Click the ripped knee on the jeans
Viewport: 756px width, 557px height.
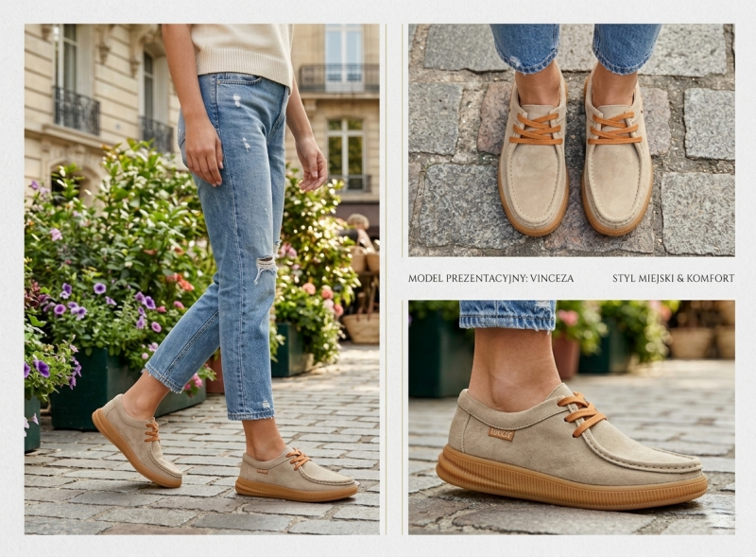pyautogui.click(x=265, y=269)
